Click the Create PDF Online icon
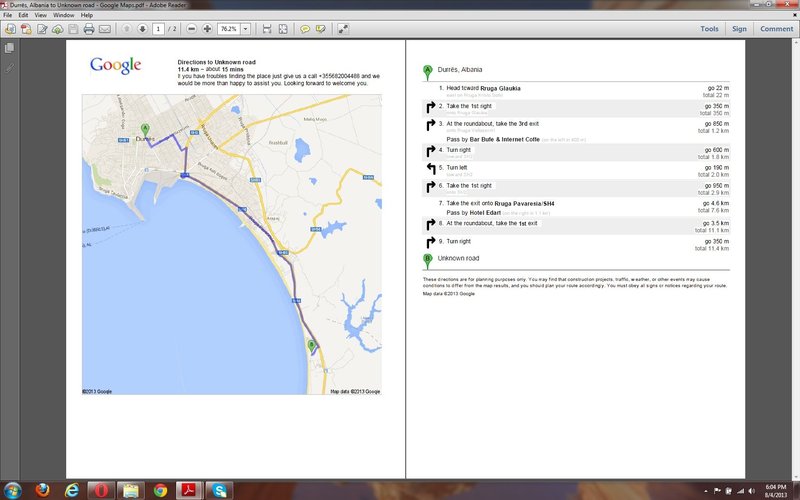 [10, 29]
